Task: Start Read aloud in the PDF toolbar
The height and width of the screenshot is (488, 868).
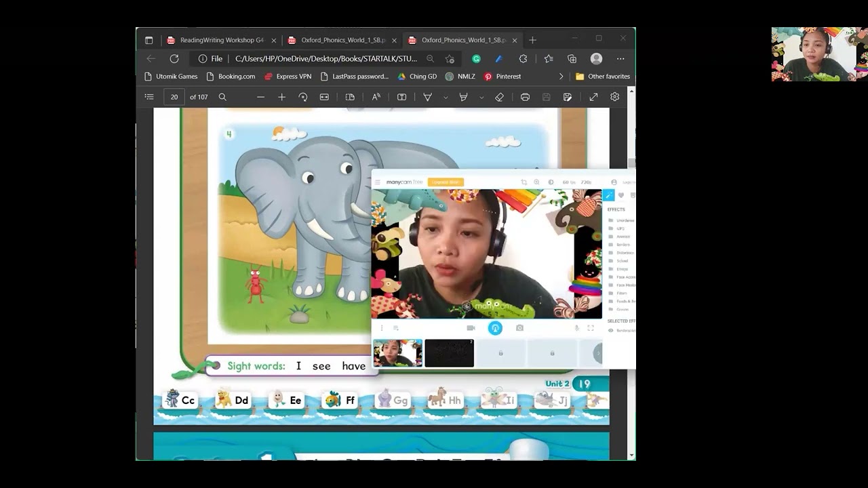Action: click(x=376, y=97)
